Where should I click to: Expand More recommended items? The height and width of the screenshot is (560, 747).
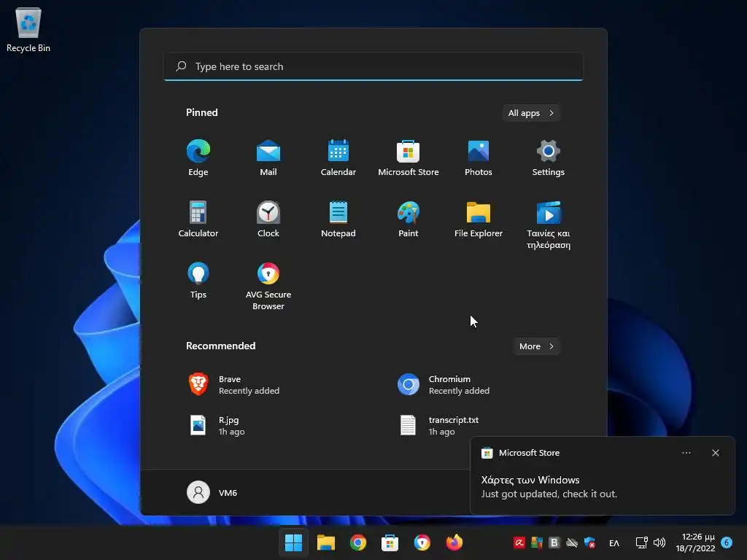point(536,346)
